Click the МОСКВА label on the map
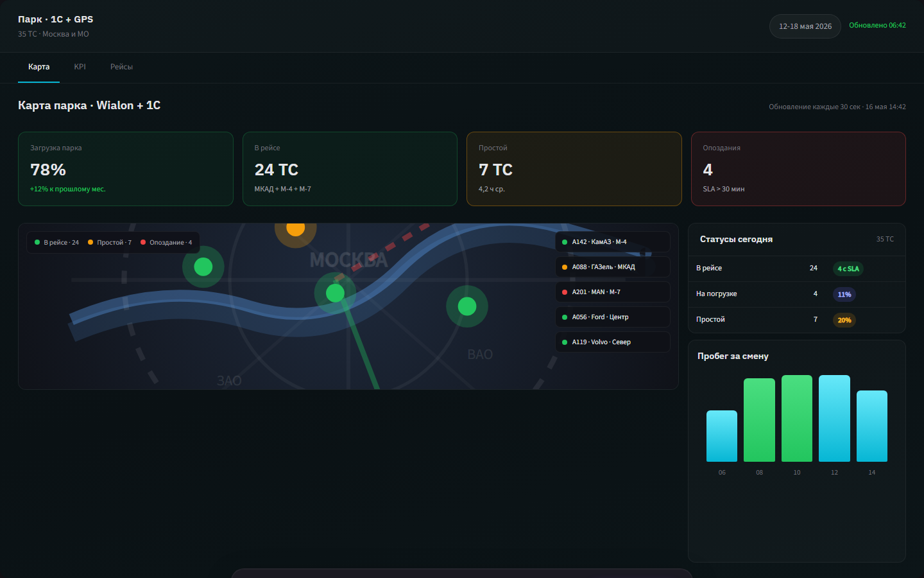The width and height of the screenshot is (924, 578). (349, 260)
